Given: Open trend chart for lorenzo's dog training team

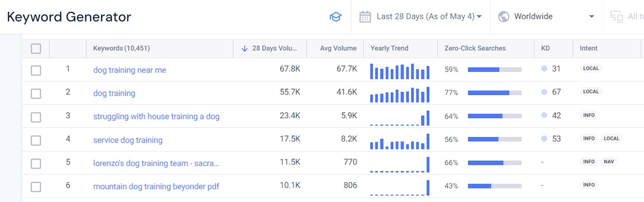Looking at the screenshot, I should [x=400, y=164].
